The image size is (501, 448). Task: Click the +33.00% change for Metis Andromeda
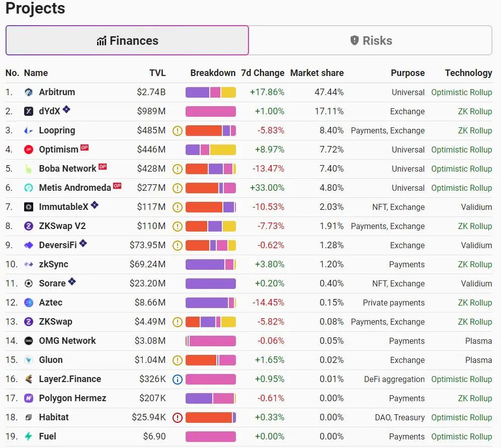(x=267, y=188)
